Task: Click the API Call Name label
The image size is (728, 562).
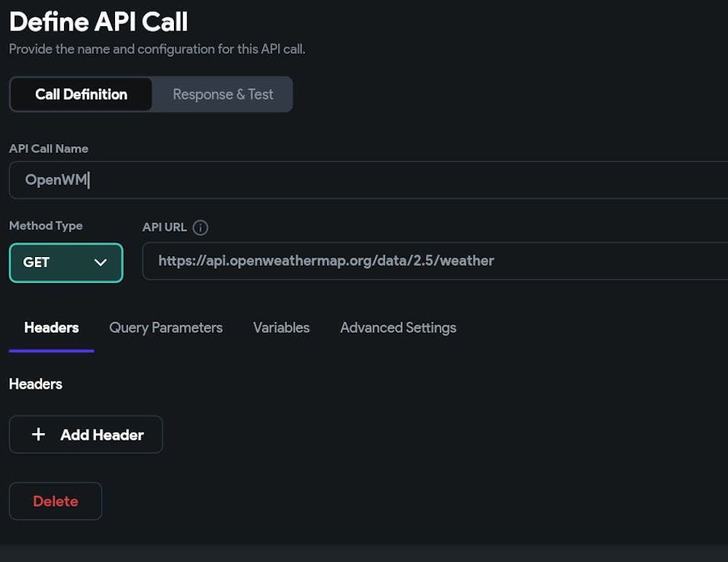Action: (x=49, y=149)
